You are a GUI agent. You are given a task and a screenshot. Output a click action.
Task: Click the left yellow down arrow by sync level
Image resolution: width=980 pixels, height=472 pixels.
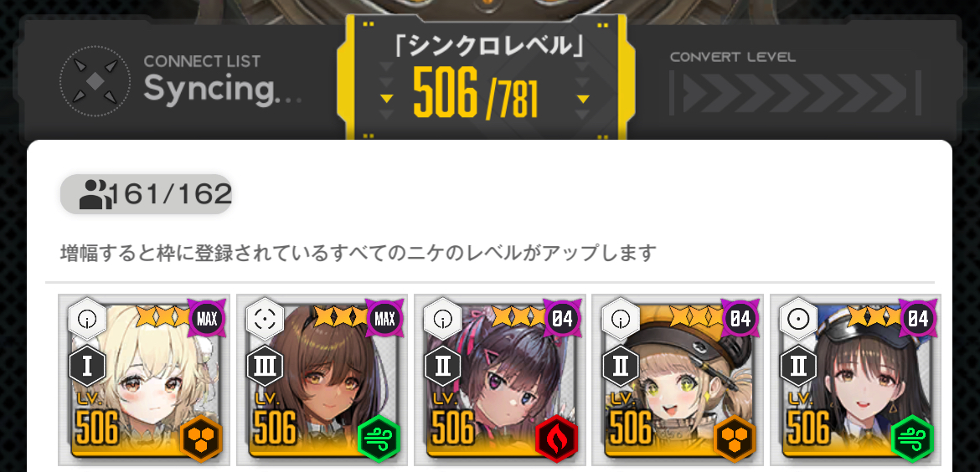(387, 99)
